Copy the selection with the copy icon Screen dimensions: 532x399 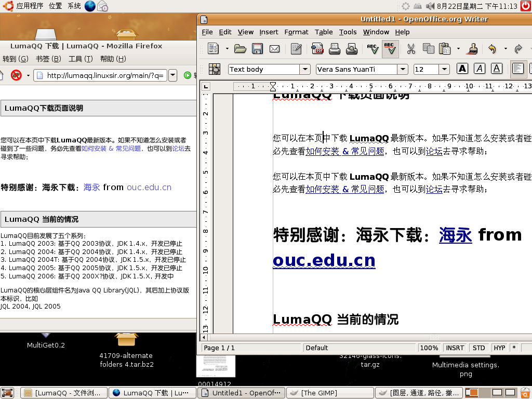click(x=428, y=49)
